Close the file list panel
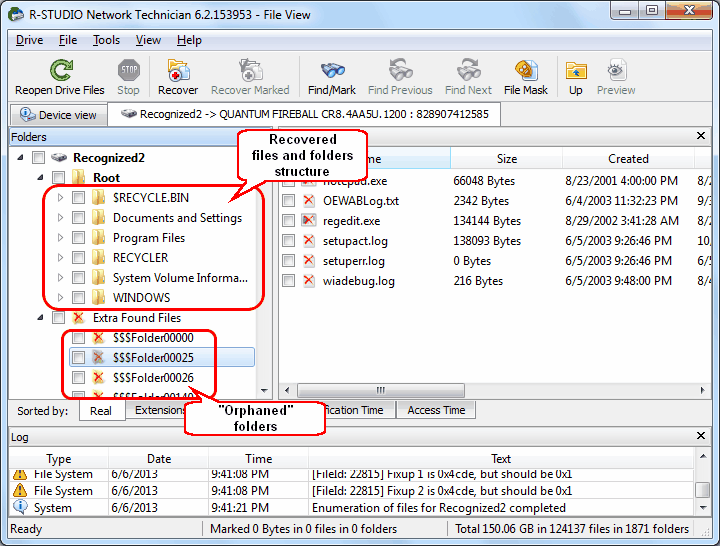This screenshot has height=546, width=720. tap(701, 135)
